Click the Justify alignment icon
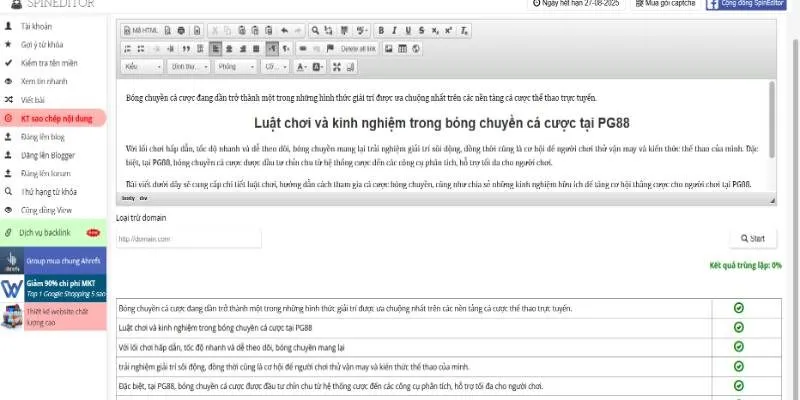This screenshot has width=800, height=400. coord(256,49)
